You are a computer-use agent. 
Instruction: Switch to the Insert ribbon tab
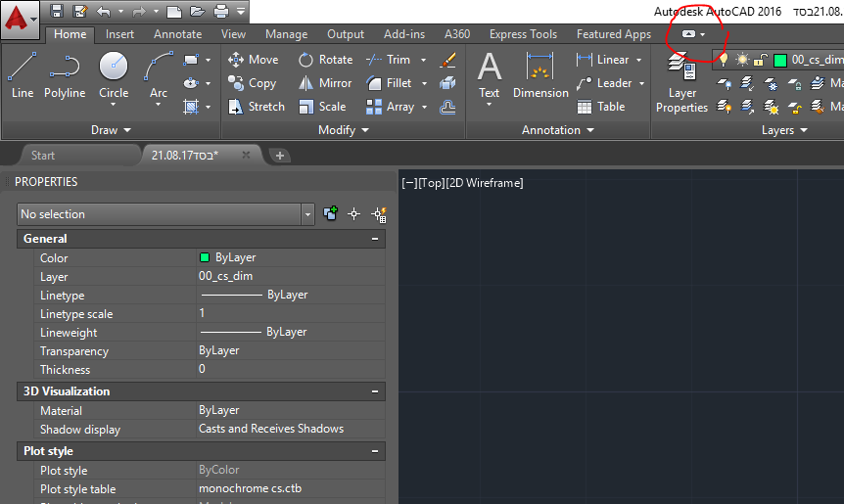(x=119, y=34)
